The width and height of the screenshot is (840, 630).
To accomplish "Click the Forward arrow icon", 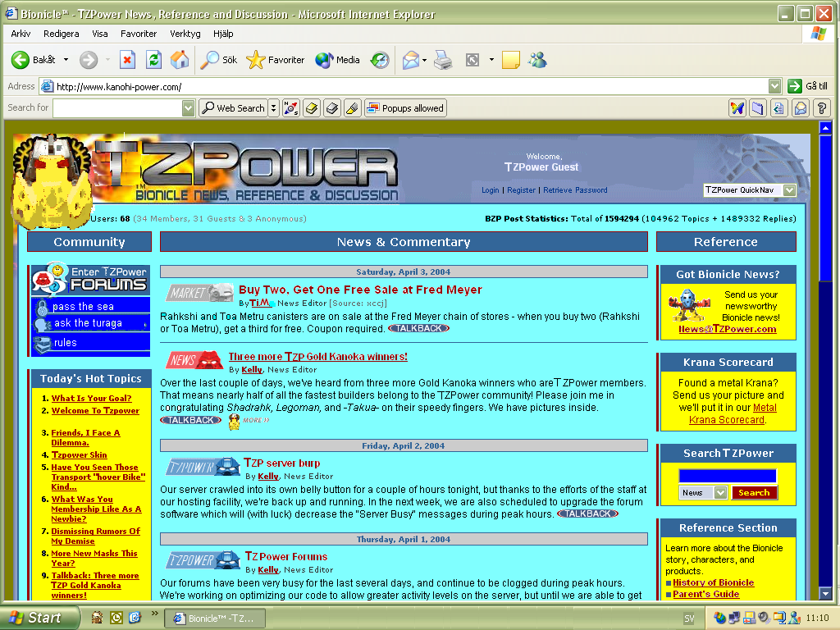I will click(x=89, y=59).
